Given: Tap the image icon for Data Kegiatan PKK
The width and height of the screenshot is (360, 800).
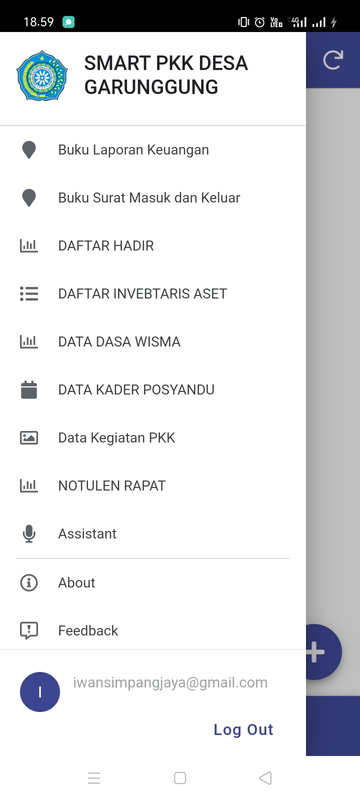Looking at the screenshot, I should click(x=29, y=438).
